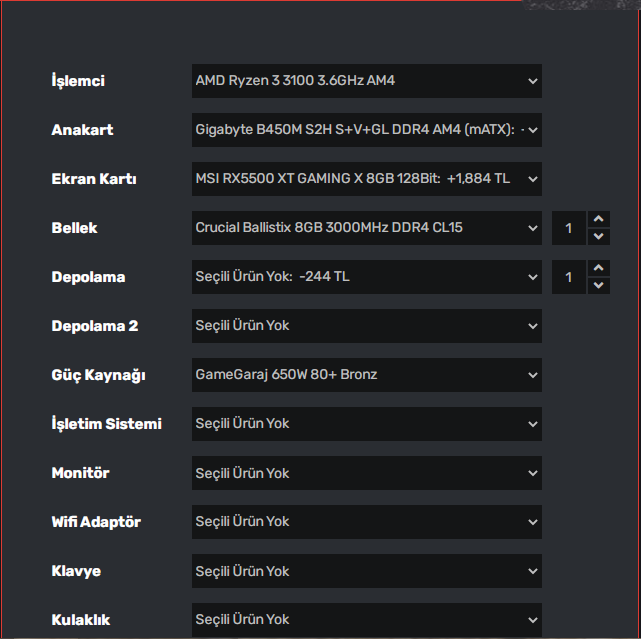Open the Bellek memory dropdown
The width and height of the screenshot is (641, 639).
(366, 228)
